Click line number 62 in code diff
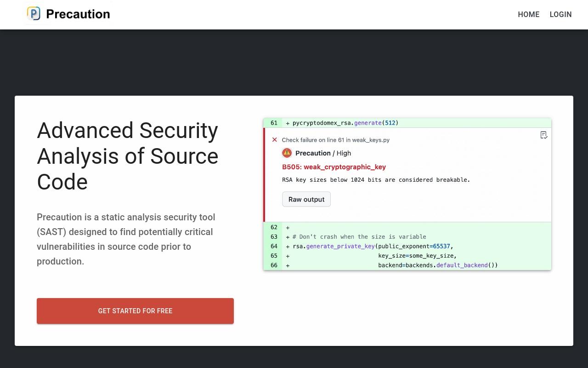 [274, 227]
